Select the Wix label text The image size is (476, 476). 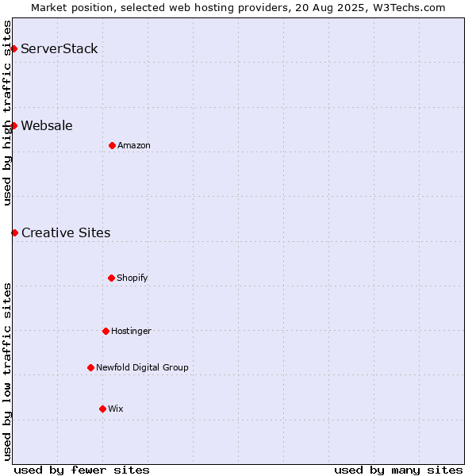click(x=116, y=409)
